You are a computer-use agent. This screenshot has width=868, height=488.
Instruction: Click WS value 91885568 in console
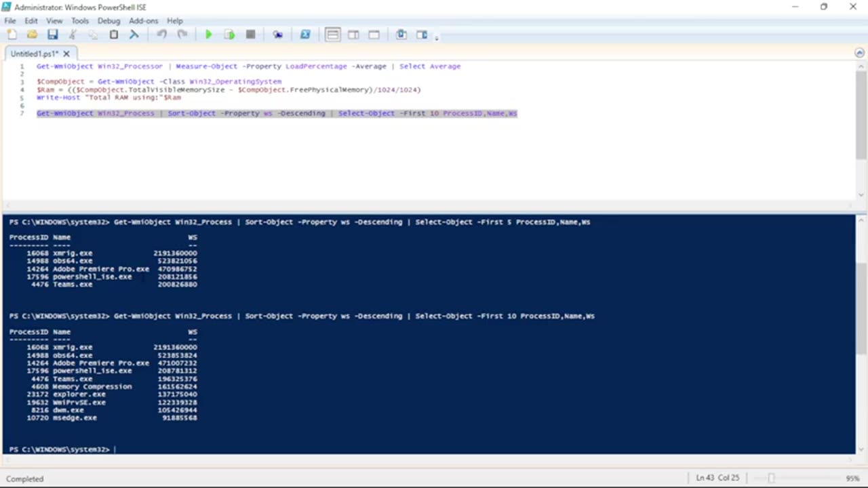tap(180, 418)
